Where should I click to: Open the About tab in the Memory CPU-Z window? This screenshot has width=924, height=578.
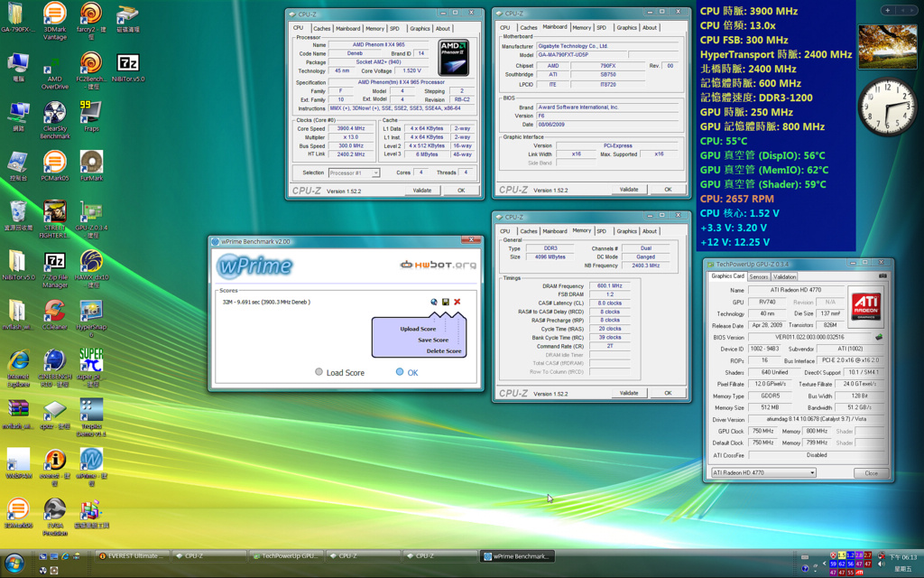click(650, 231)
